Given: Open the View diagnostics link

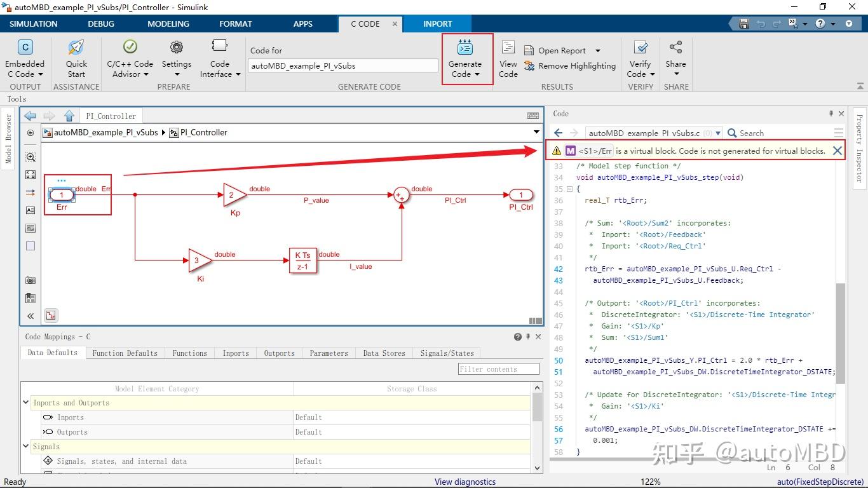Looking at the screenshot, I should coord(465,482).
